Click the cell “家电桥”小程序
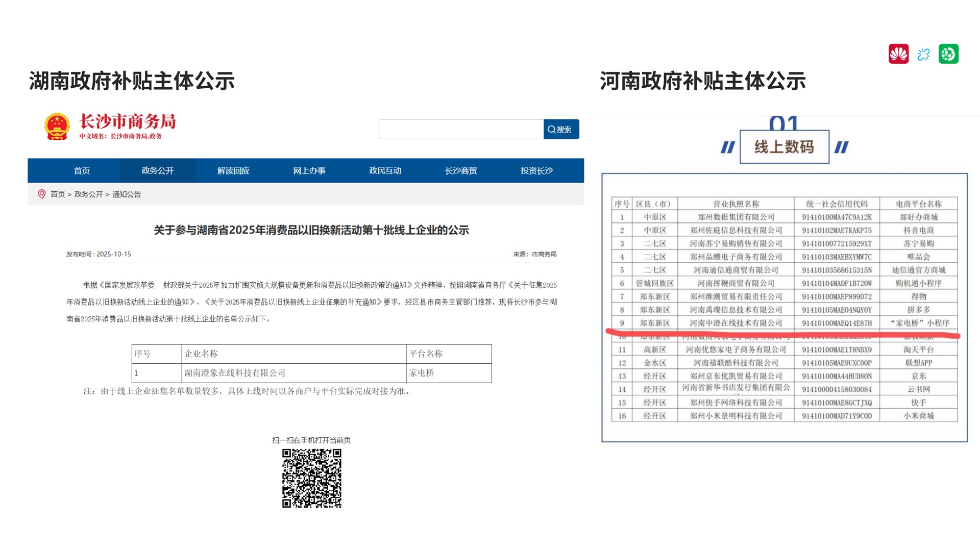 (919, 323)
